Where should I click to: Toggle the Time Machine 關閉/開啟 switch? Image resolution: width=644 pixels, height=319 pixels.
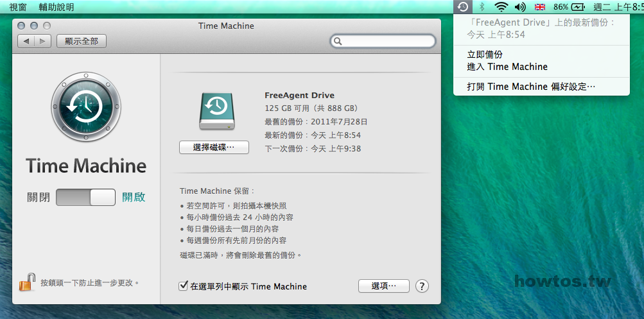[x=85, y=197]
